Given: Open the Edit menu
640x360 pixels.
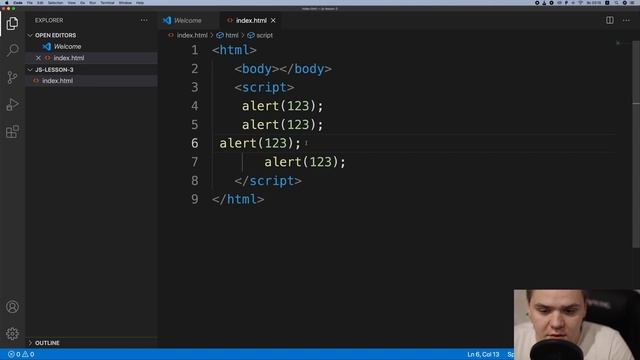Looking at the screenshot, I should pos(40,2).
